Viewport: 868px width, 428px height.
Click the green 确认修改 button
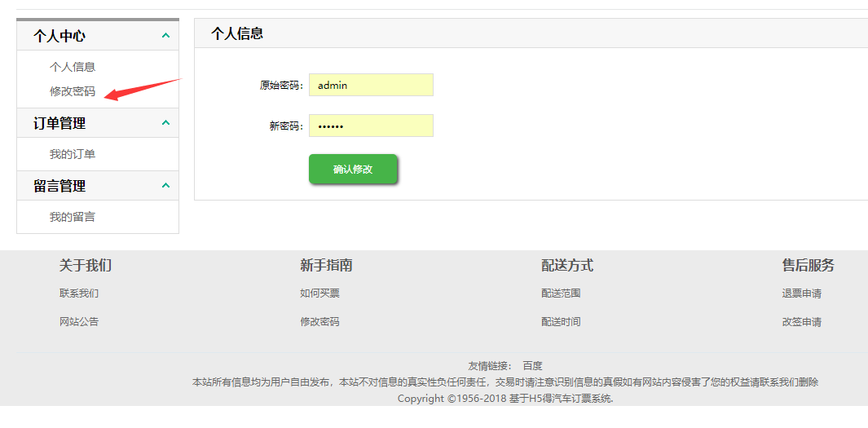tap(353, 169)
